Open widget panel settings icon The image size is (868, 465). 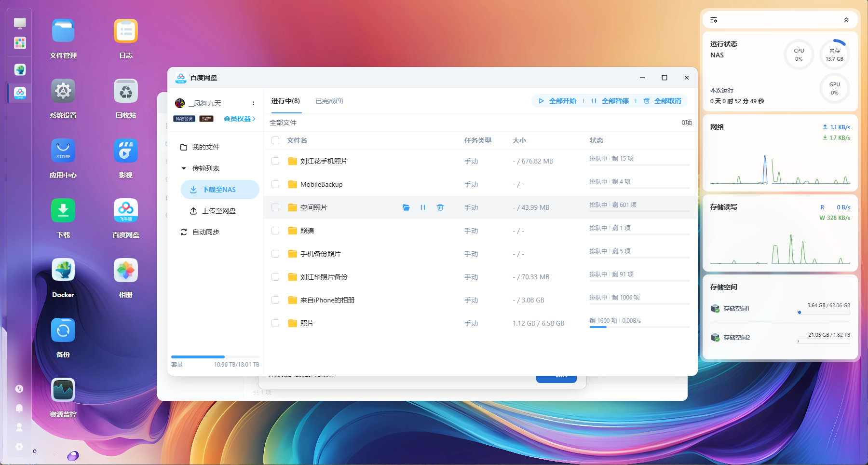tap(714, 20)
